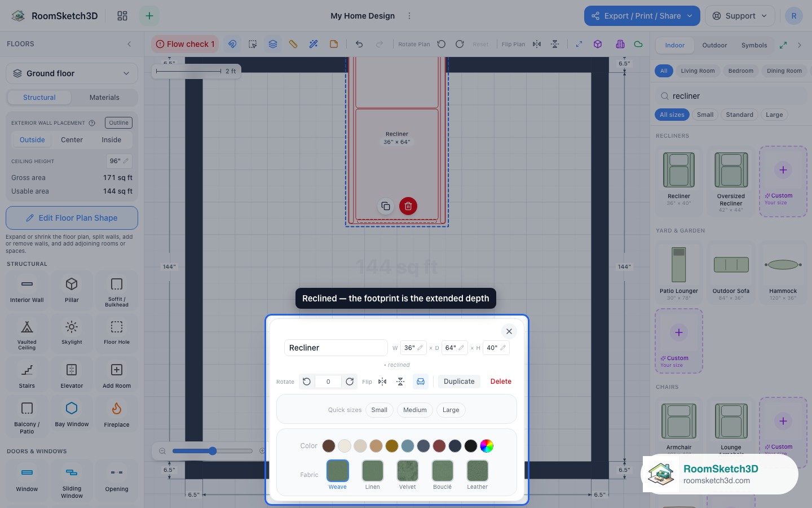Expand the Ground floor dropdown
The width and height of the screenshot is (812, 508).
tap(72, 73)
